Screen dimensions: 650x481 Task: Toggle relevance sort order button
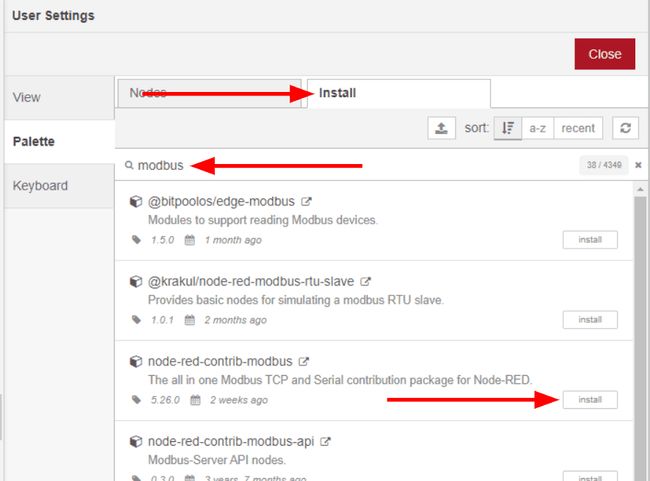(508, 128)
